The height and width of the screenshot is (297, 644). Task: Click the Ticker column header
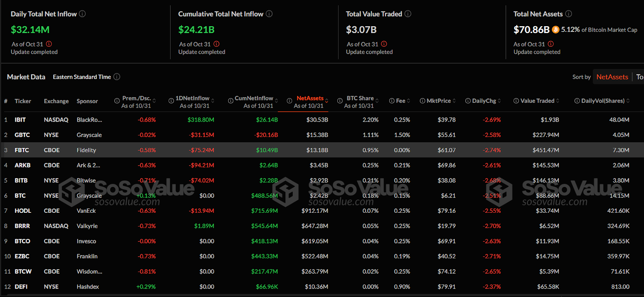[23, 101]
